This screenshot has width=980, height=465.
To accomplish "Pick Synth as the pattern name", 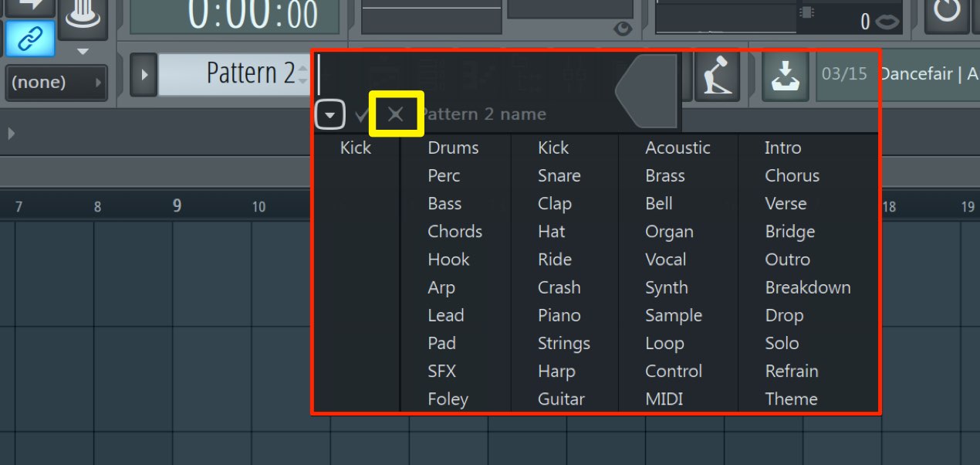I will [666, 287].
